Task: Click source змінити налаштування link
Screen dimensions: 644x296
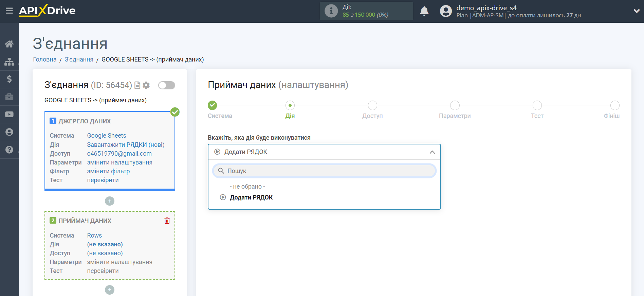Action: [120, 162]
